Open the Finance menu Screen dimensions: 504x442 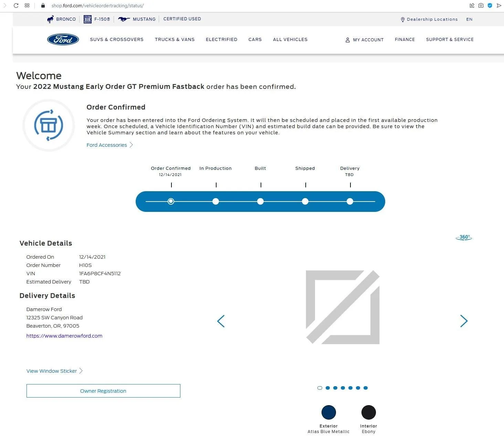tap(405, 40)
